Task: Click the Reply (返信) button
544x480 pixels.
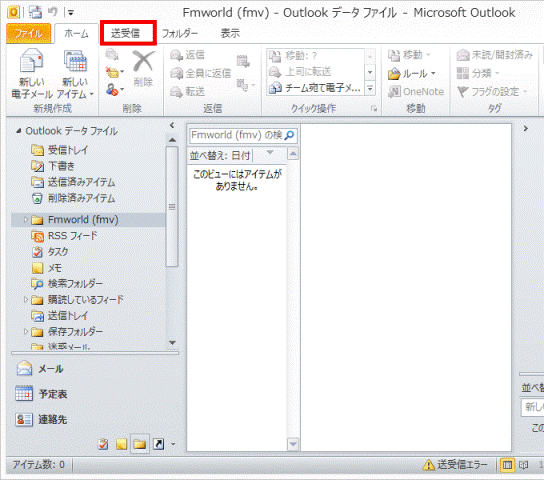Action: point(188,55)
